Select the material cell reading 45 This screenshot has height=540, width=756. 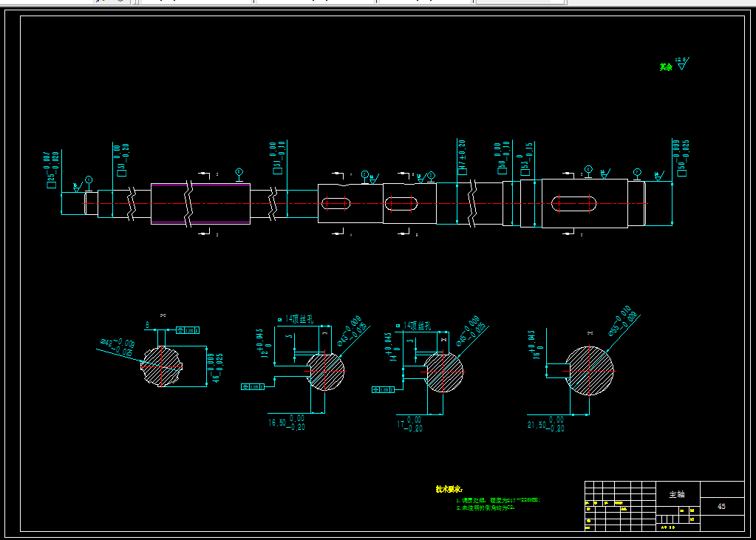point(721,506)
